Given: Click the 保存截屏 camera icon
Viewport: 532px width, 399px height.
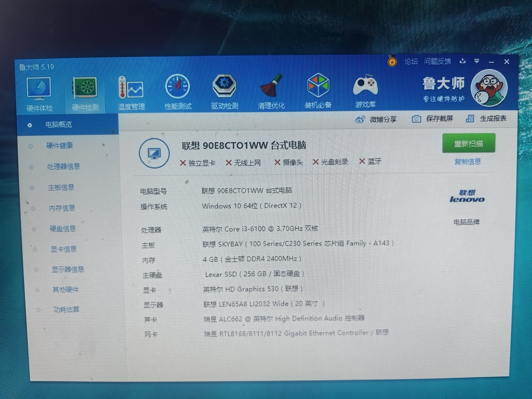Looking at the screenshot, I should tap(416, 119).
